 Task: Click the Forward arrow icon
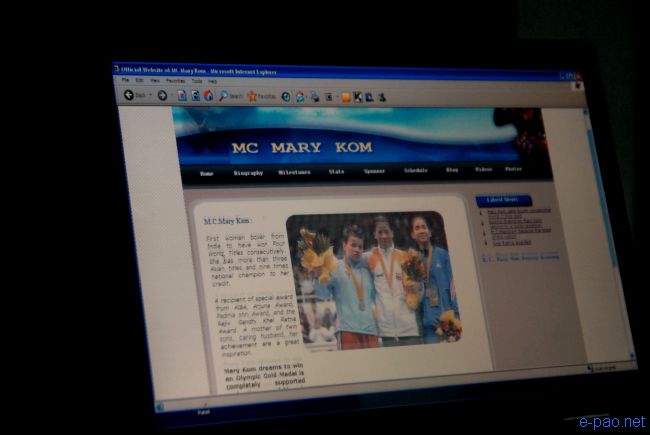click(162, 96)
